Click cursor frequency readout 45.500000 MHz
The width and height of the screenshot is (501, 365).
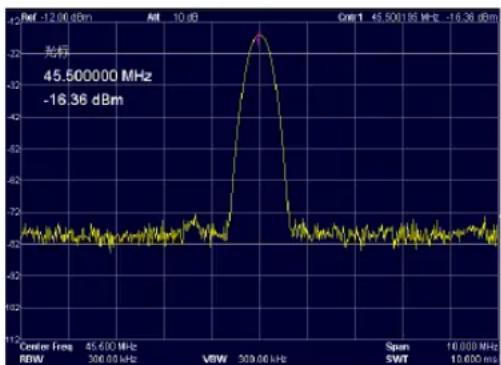98,76
